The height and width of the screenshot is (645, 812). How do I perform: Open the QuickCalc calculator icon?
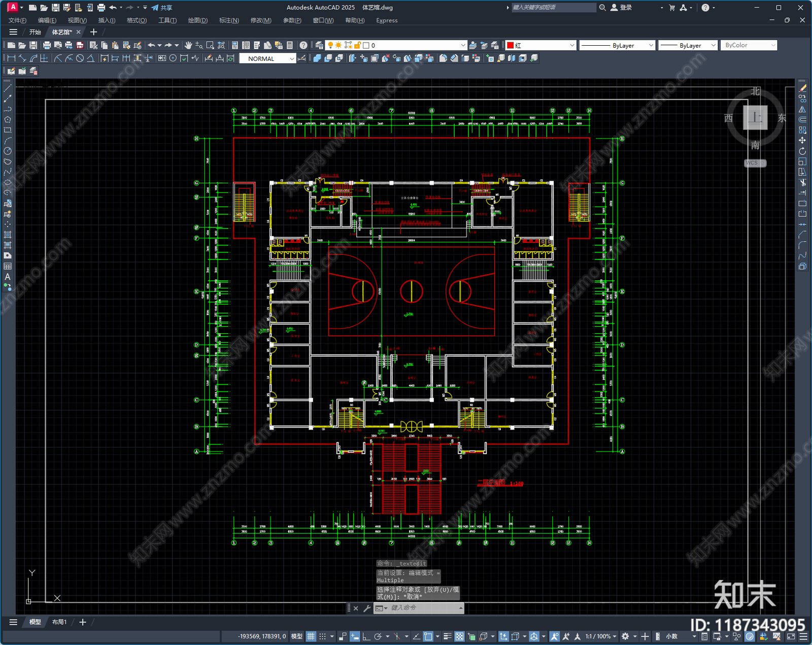(290, 45)
